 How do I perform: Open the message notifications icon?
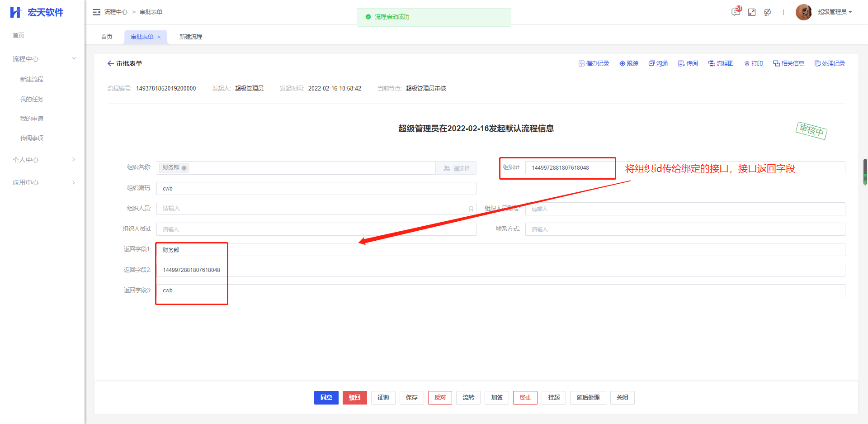coord(736,12)
